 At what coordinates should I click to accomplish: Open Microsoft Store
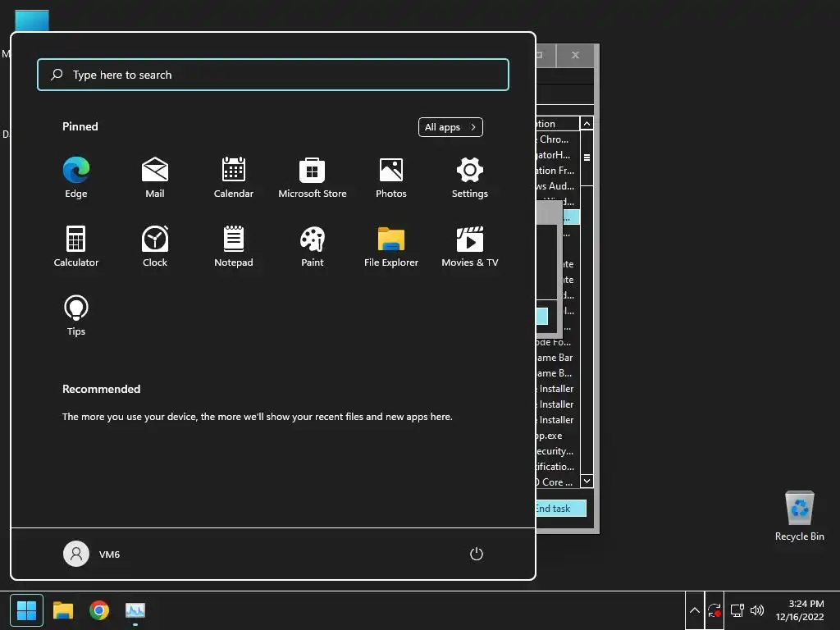(313, 177)
